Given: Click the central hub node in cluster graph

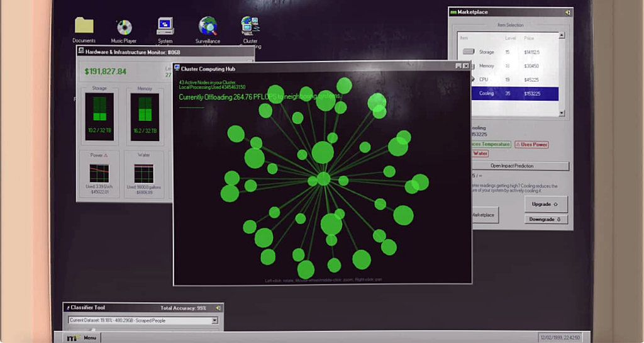Looking at the screenshot, I should (x=324, y=179).
